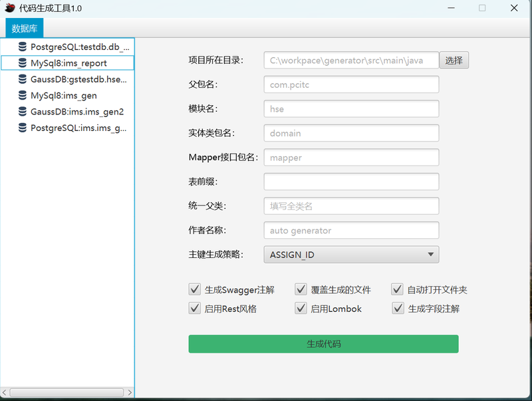Minimize the 代码生成工具 window
Screen dimensions: 532x401
452,8
